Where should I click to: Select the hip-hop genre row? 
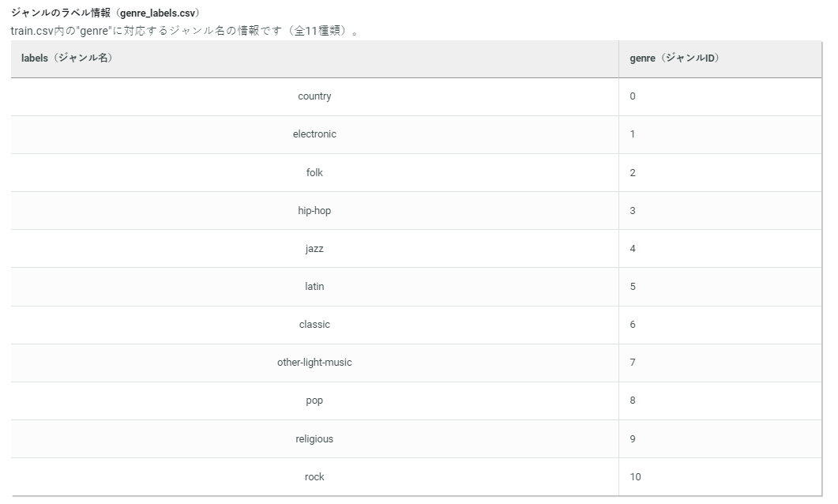[x=314, y=210]
